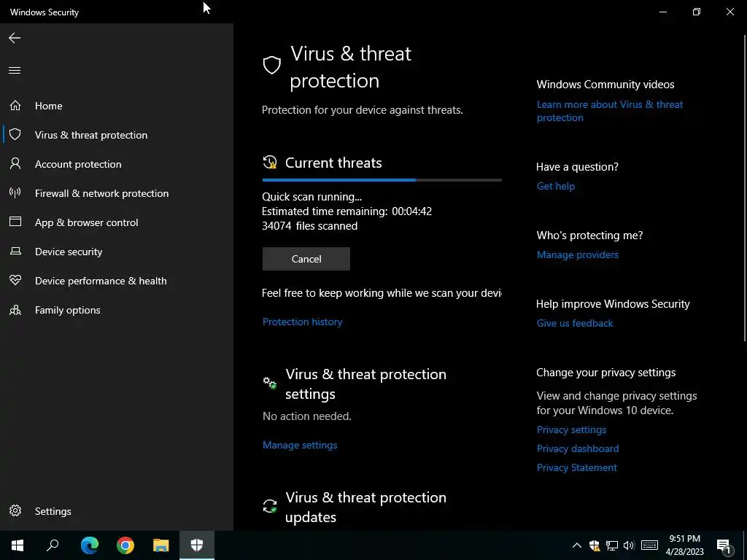747x560 pixels.
Task: Select Account protection in sidebar
Action: point(78,164)
